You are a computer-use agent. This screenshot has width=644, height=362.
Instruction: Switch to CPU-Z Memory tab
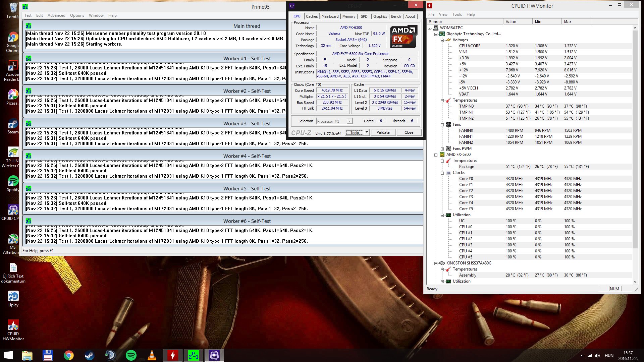pyautogui.click(x=349, y=16)
